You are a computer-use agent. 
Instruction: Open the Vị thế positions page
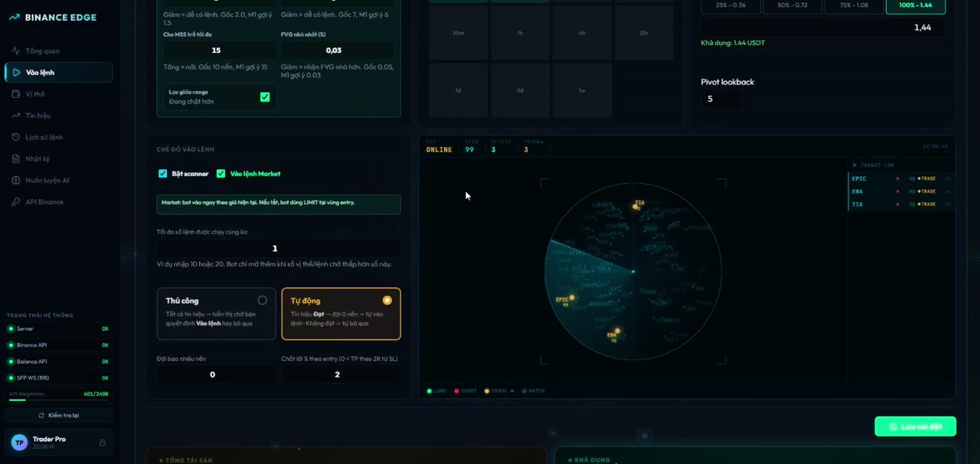[59, 93]
